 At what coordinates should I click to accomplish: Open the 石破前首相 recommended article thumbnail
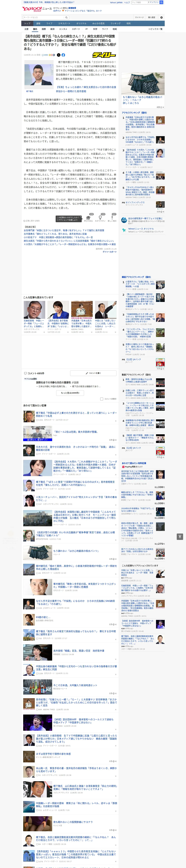point(34,310)
